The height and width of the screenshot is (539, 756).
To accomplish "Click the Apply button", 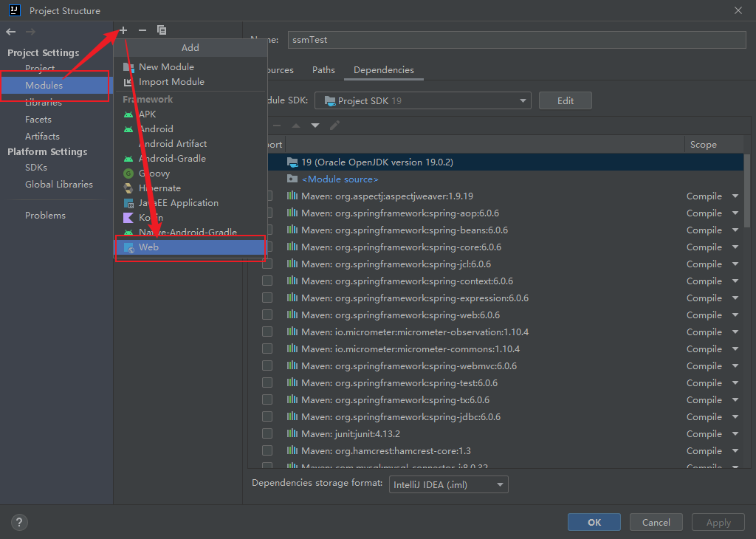I will tap(718, 522).
